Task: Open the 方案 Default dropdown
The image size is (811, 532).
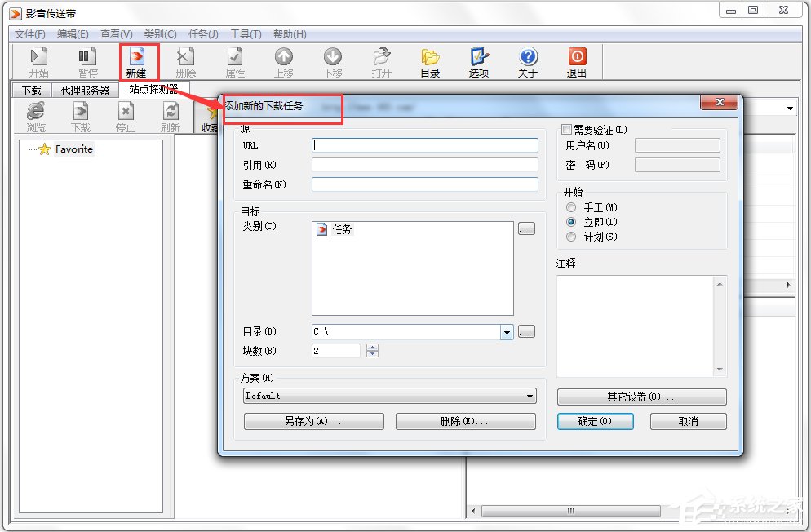Action: pos(390,396)
